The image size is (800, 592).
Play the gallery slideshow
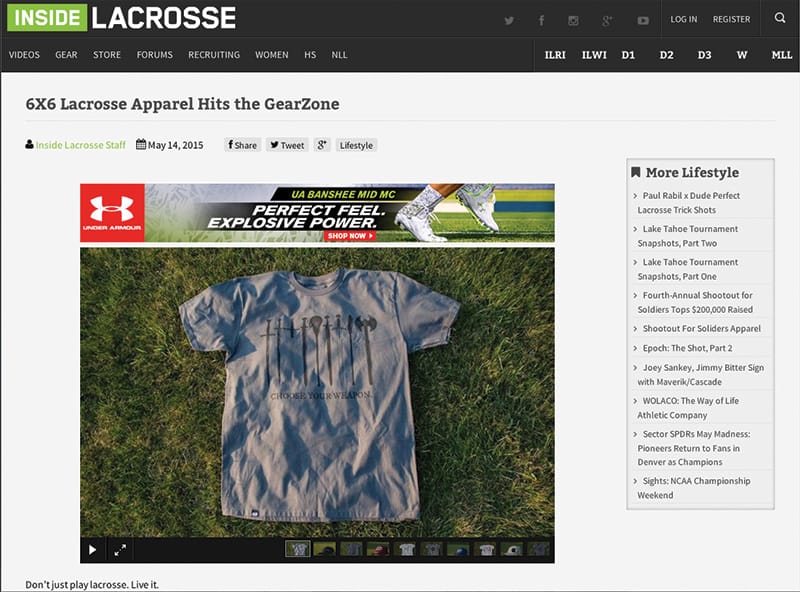(93, 549)
